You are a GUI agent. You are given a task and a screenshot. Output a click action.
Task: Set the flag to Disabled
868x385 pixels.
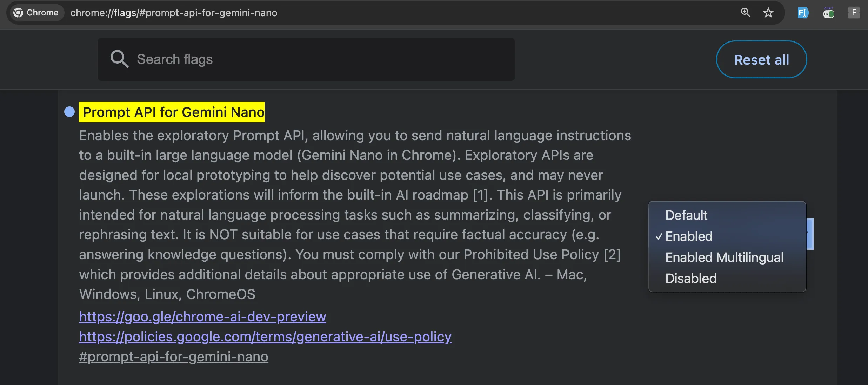coord(690,279)
